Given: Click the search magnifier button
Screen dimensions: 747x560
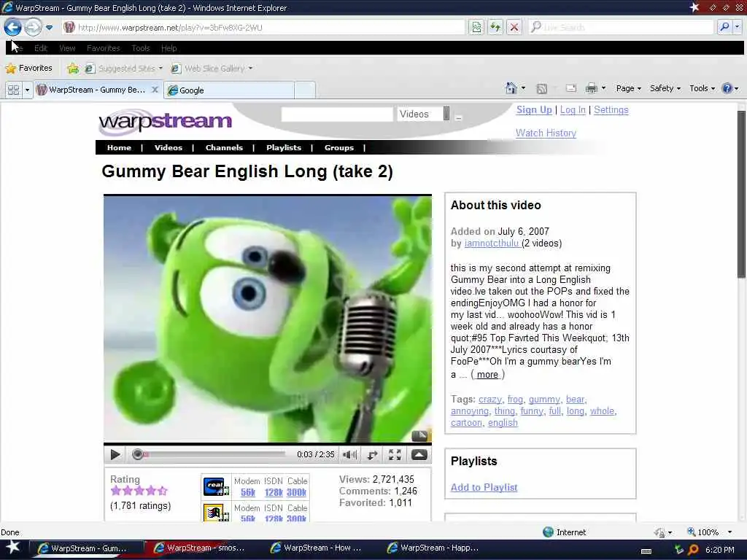Looking at the screenshot, I should (x=724, y=27).
